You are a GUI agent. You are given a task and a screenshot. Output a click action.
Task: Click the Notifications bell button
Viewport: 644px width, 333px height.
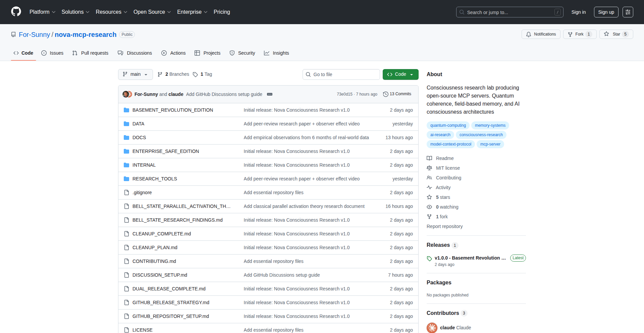point(541,34)
